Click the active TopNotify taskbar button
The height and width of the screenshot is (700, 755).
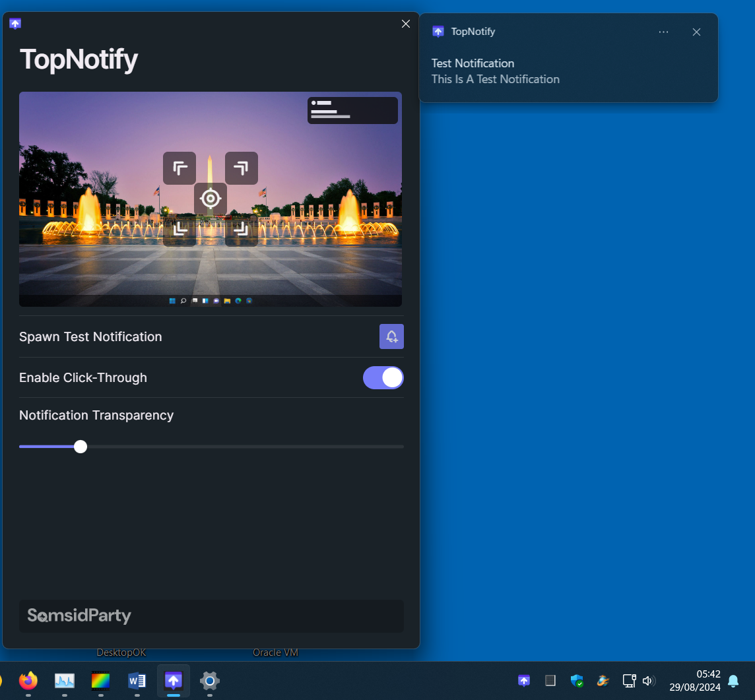tap(174, 681)
